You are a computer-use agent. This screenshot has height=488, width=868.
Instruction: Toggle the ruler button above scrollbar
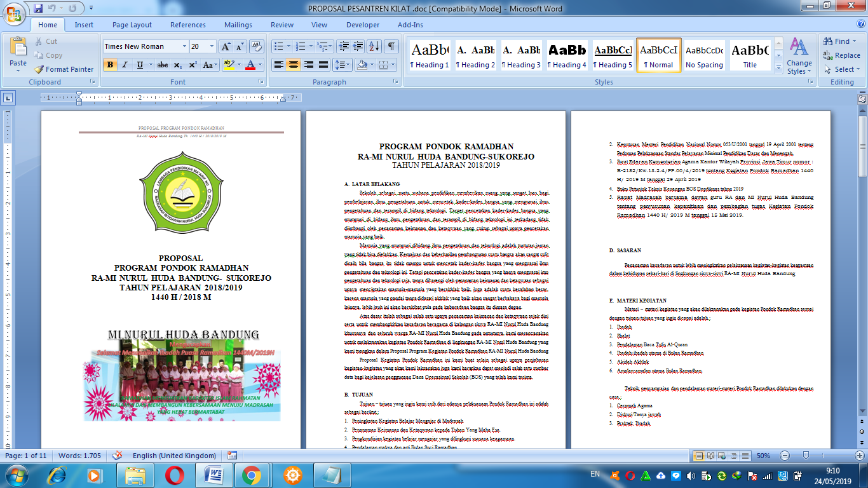tap(861, 98)
